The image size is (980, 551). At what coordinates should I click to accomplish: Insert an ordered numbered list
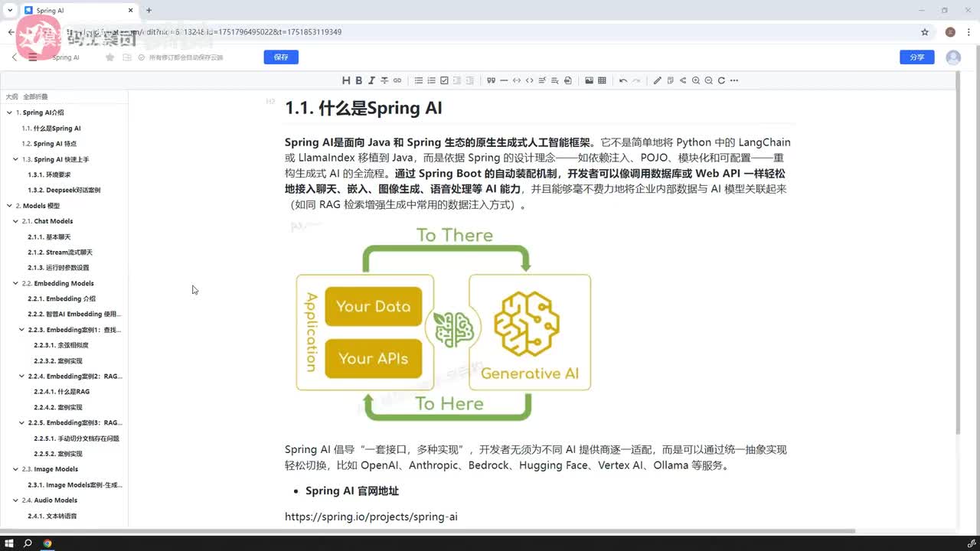pos(432,80)
